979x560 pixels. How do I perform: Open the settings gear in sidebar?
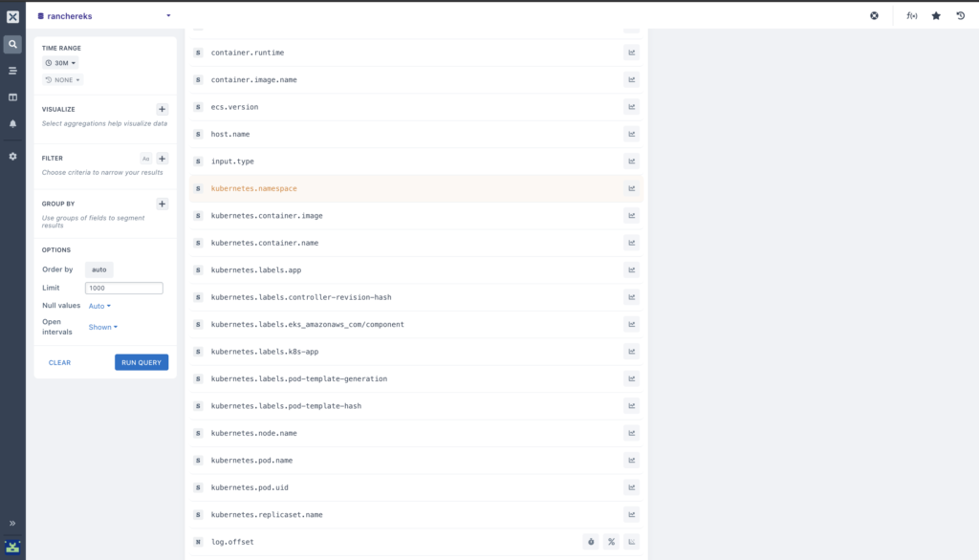(x=12, y=157)
